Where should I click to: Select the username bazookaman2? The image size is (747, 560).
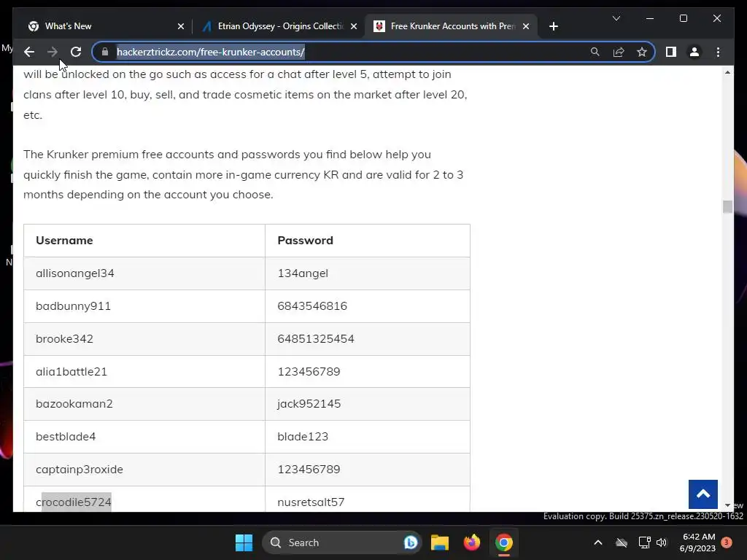point(74,404)
